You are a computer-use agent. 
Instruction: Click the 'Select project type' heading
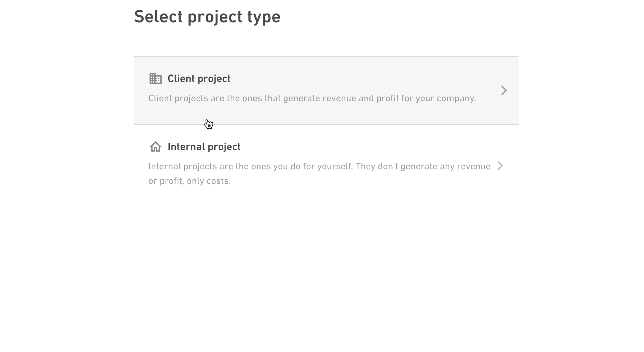[x=207, y=17]
